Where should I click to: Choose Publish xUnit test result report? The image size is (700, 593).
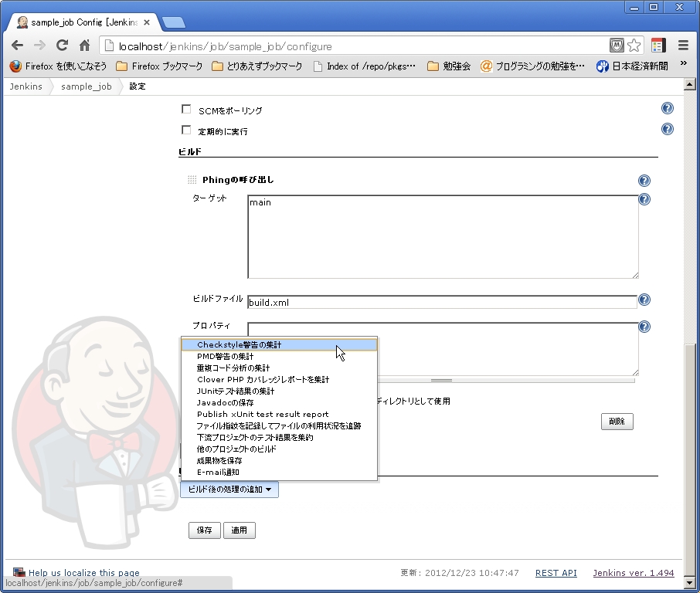point(280,415)
